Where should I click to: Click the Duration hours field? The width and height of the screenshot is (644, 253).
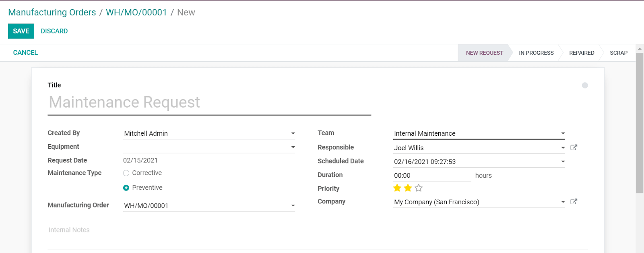pos(432,176)
